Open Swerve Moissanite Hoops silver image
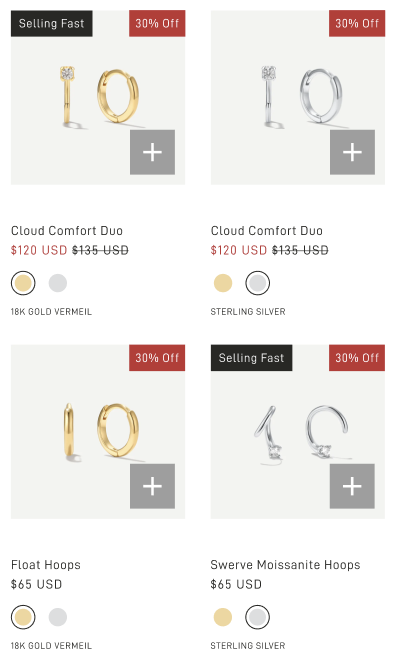This screenshot has height=664, width=394. click(298, 432)
